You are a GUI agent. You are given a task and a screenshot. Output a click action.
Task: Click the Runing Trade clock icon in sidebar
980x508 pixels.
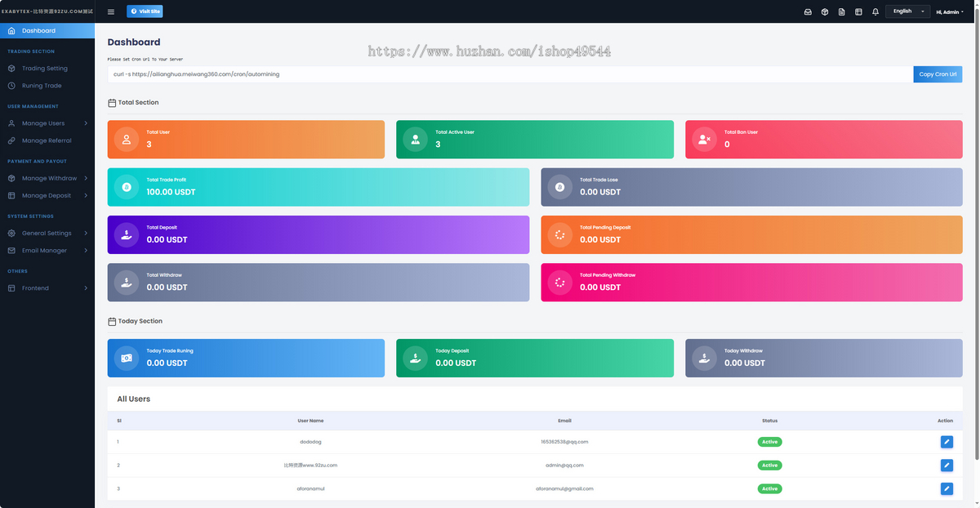(11, 86)
